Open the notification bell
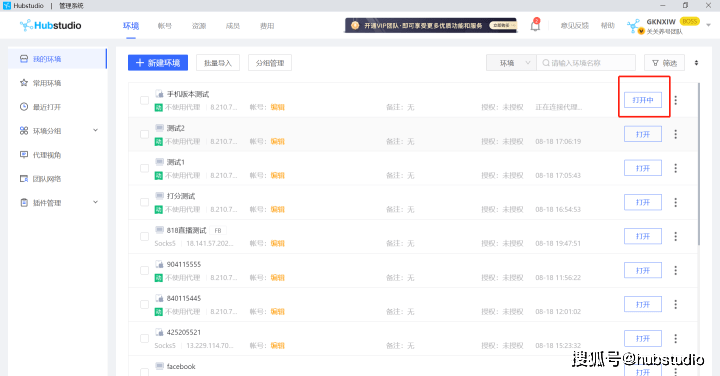Image resolution: width=720 pixels, height=376 pixels. (x=535, y=25)
